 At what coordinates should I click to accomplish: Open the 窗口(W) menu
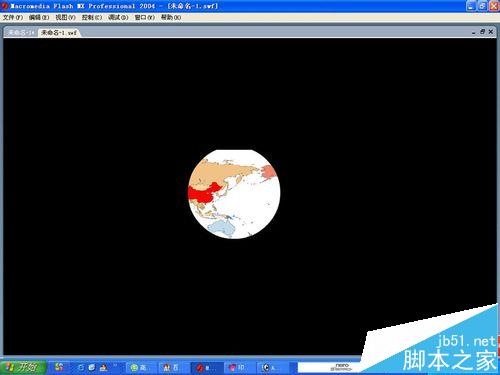click(145, 17)
